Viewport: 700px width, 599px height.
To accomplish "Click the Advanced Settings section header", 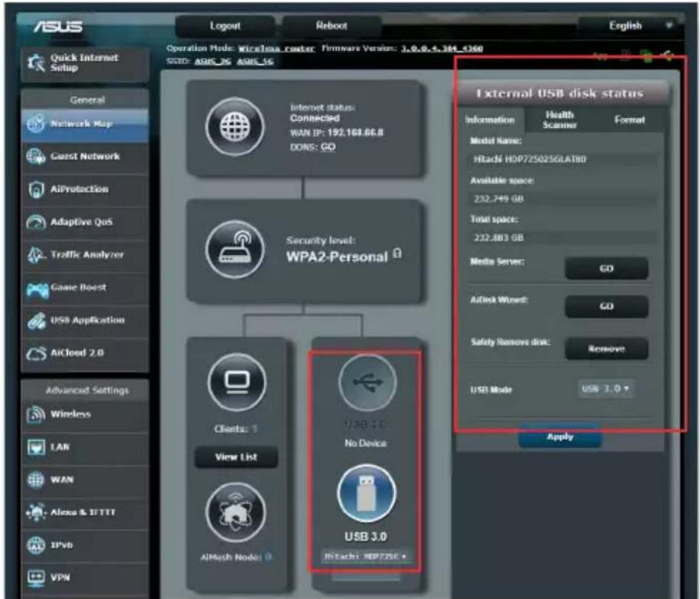I will coord(87,390).
